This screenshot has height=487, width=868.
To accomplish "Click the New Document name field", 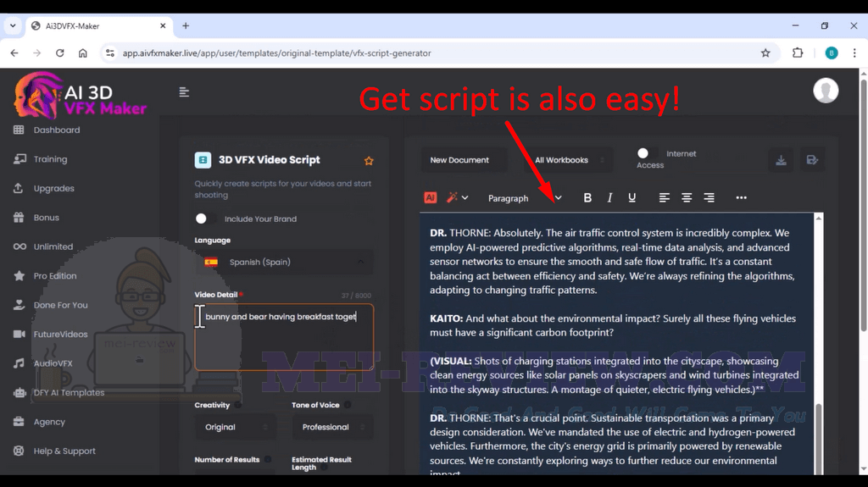I will (x=465, y=160).
